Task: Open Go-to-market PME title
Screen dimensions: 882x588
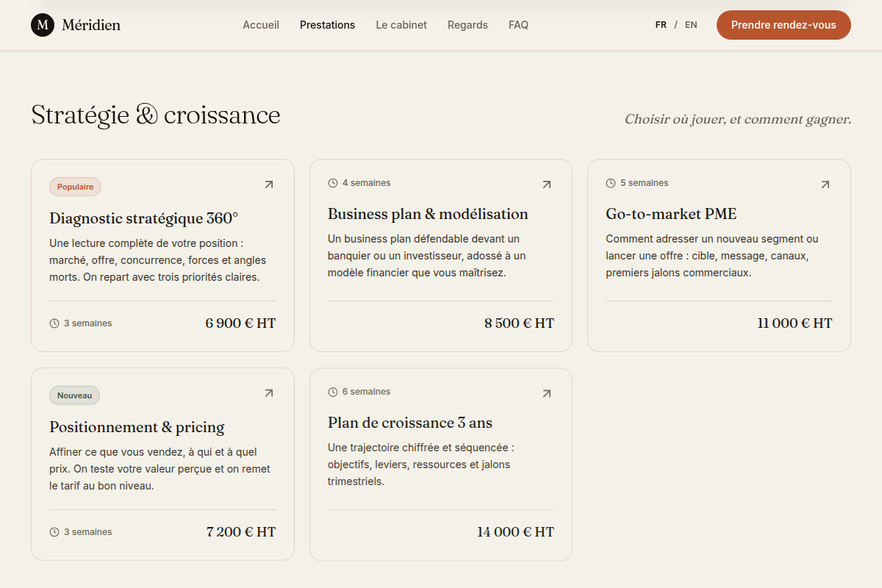Action: (671, 214)
